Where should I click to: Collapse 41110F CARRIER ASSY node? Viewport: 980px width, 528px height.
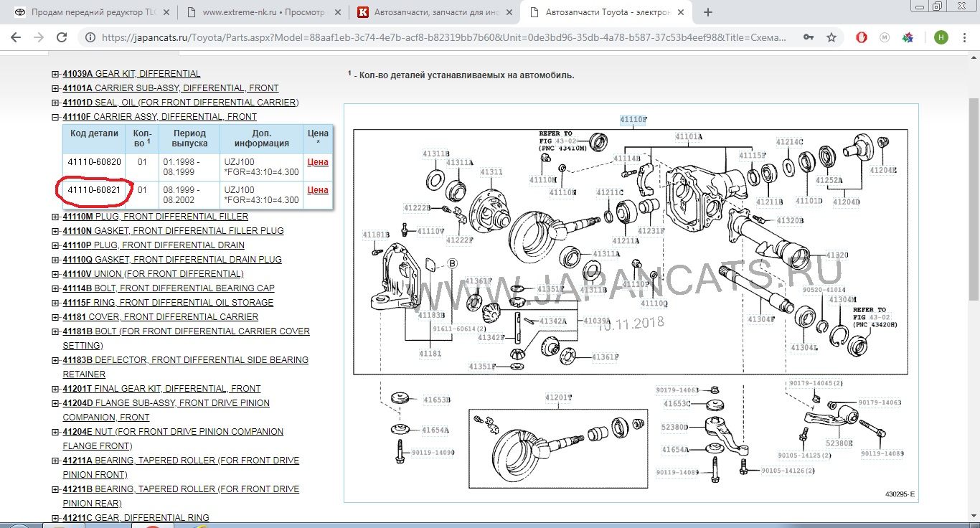coord(55,117)
